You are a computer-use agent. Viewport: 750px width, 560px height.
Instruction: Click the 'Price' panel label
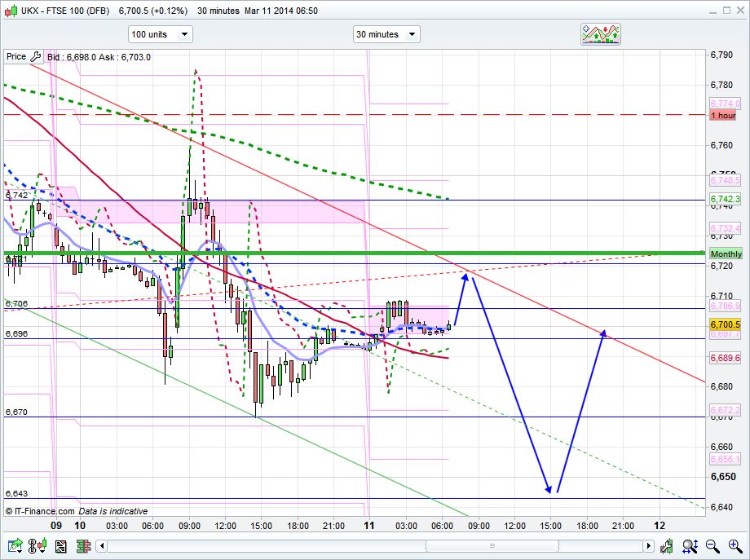(x=15, y=57)
